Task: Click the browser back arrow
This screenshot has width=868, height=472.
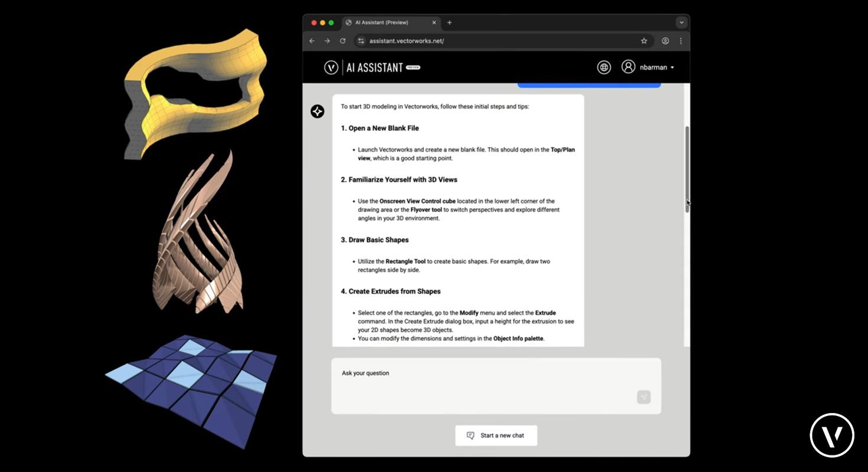Action: [x=312, y=41]
